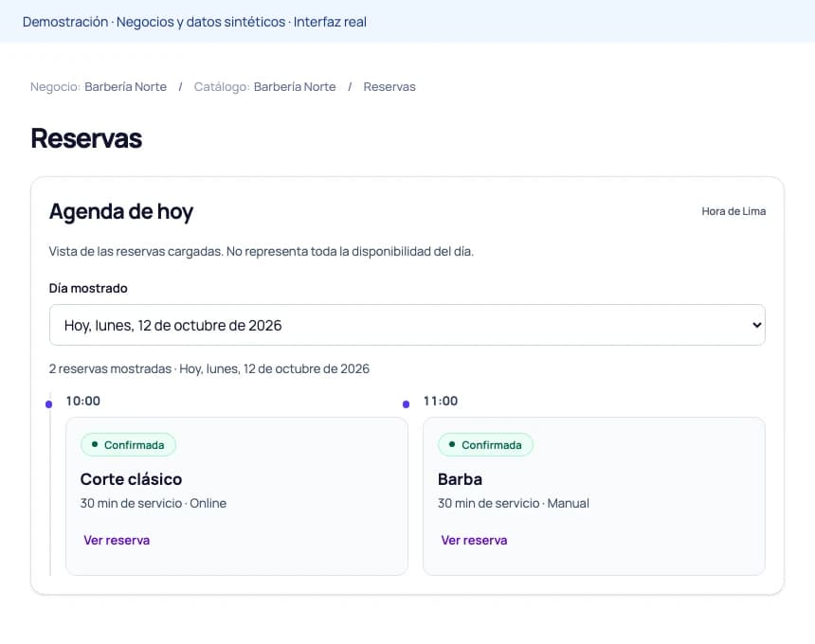Select the Barba reservation title
815x644 pixels.
tap(460, 479)
